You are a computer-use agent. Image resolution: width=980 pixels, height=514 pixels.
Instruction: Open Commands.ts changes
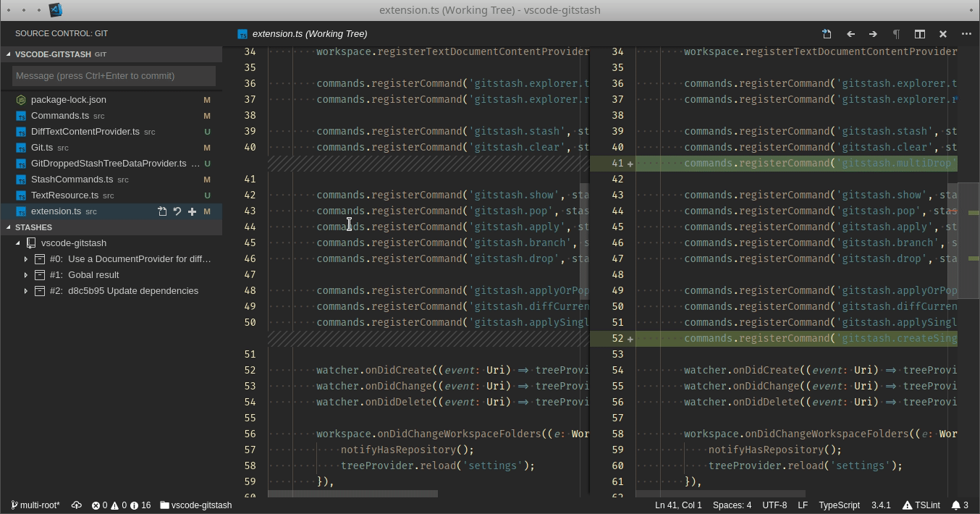[111, 116]
